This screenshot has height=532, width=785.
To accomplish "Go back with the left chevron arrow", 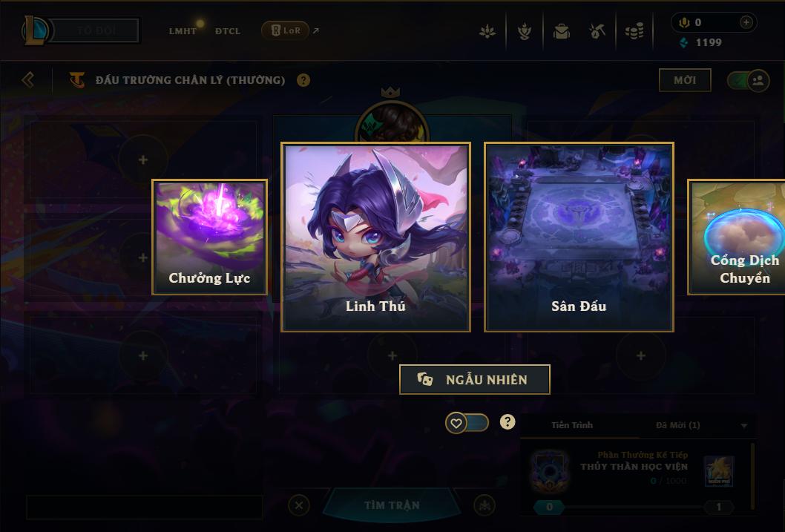I will 28,79.
